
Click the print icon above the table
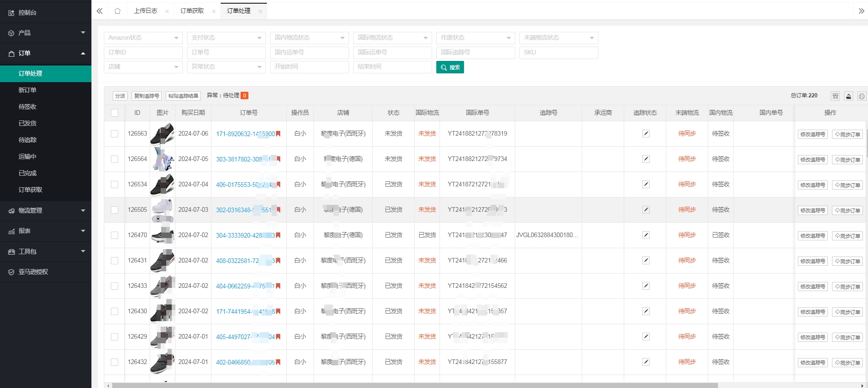[862, 96]
